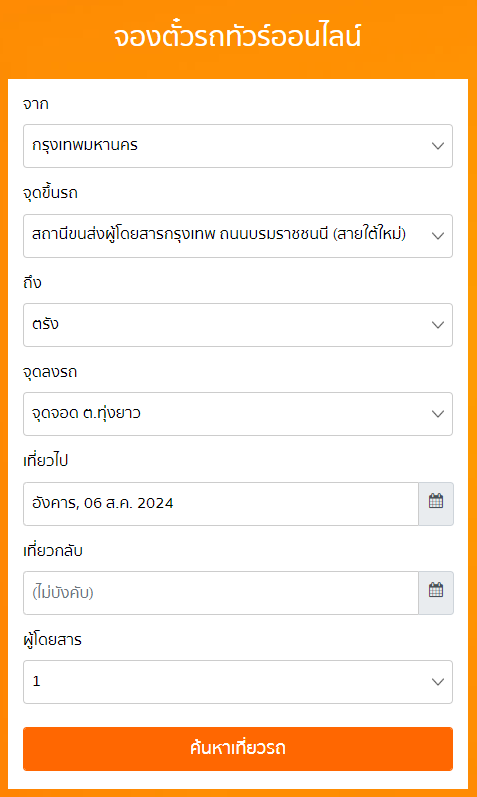This screenshot has width=477, height=797.
Task: Expand the จุดขึ้นรถ boarding station dropdown
Action: click(238, 236)
